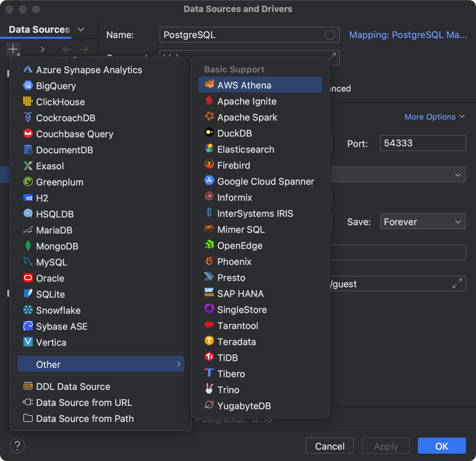Choose the Elasticsearch icon
The image size is (476, 461).
coord(209,148)
